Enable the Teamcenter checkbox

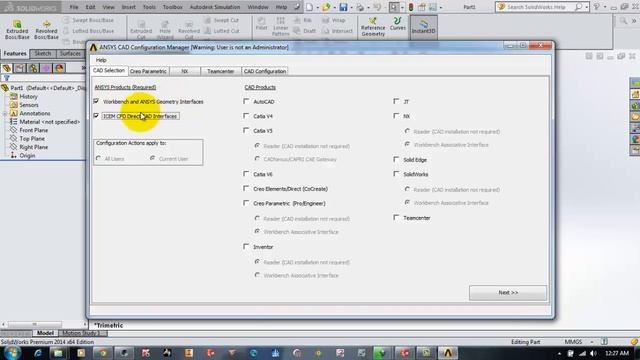(x=396, y=217)
